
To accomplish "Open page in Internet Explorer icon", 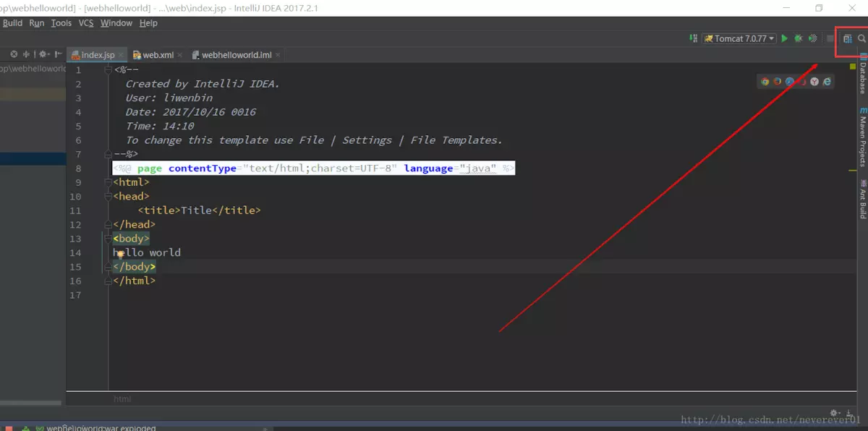I will click(x=827, y=82).
